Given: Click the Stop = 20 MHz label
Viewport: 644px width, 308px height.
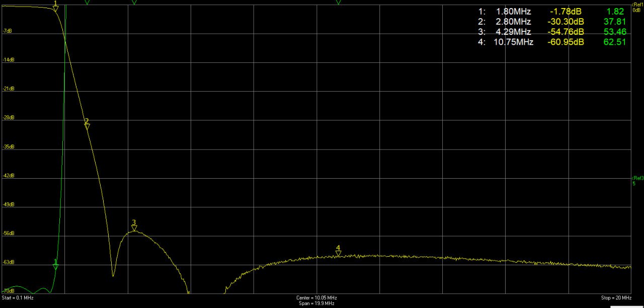Looking at the screenshot, I should (x=616, y=298).
